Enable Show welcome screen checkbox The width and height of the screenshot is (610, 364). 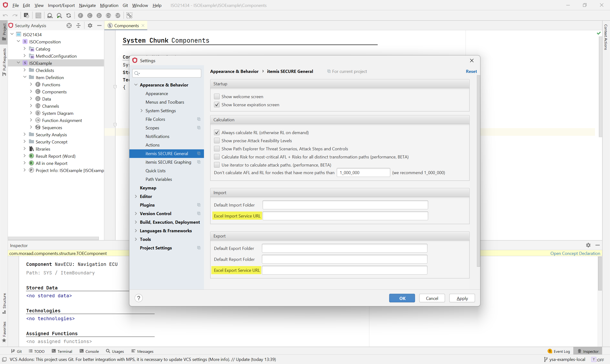(x=217, y=96)
